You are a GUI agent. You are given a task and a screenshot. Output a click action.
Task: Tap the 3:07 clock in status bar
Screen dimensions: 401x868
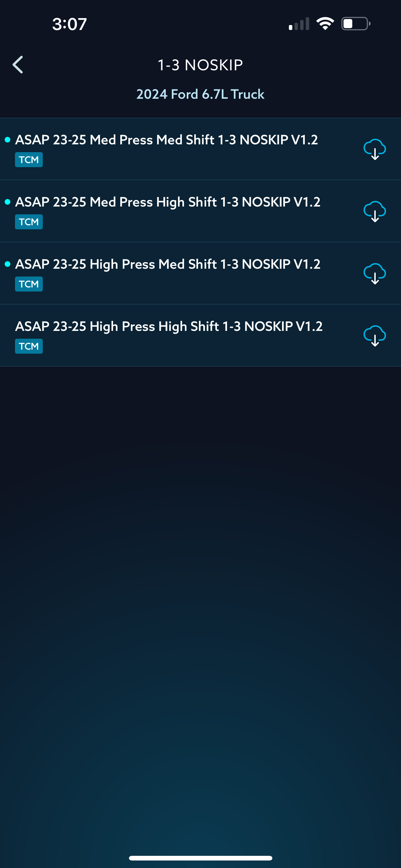(x=70, y=24)
